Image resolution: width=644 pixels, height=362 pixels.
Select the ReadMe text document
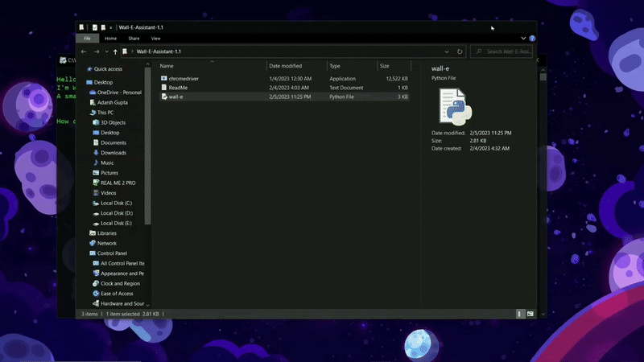point(178,88)
